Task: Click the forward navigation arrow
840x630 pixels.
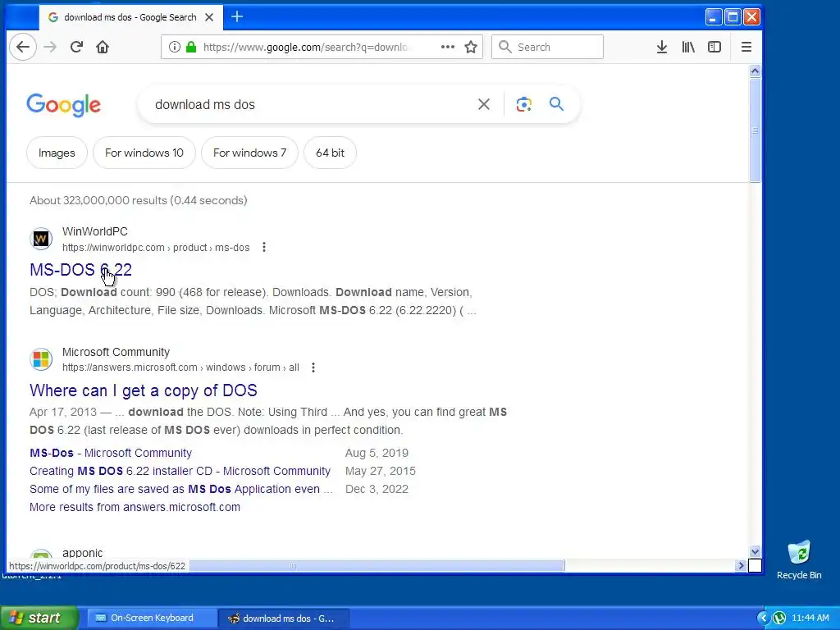Action: point(50,47)
